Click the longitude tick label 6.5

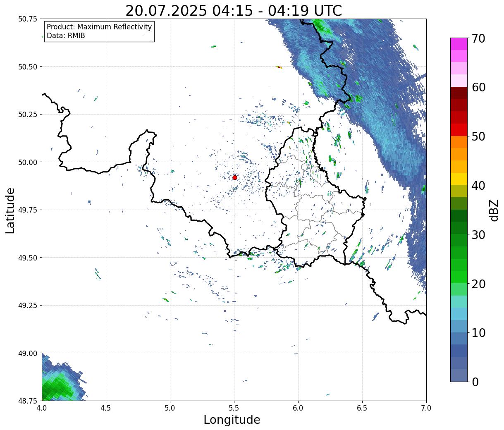pyautogui.click(x=362, y=408)
